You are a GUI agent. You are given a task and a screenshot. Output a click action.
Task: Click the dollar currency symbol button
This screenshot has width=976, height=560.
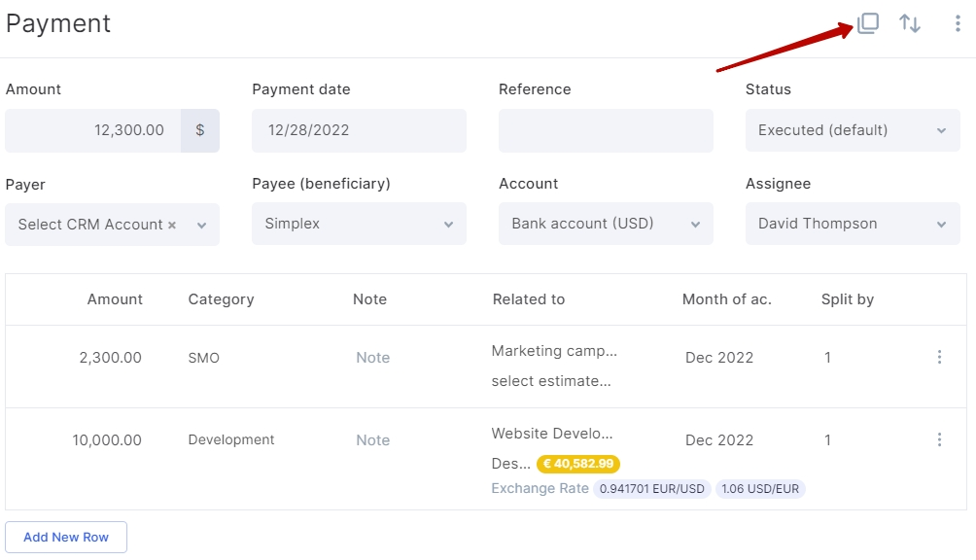click(x=200, y=130)
